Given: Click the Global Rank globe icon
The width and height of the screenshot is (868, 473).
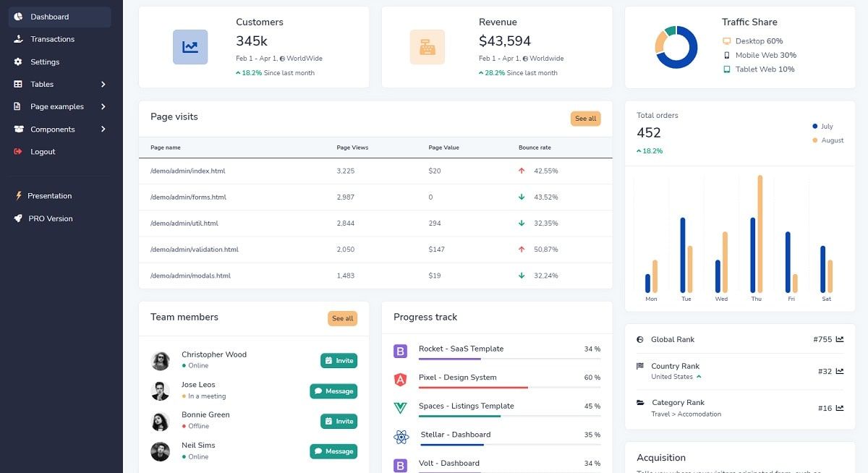Looking at the screenshot, I should [639, 338].
